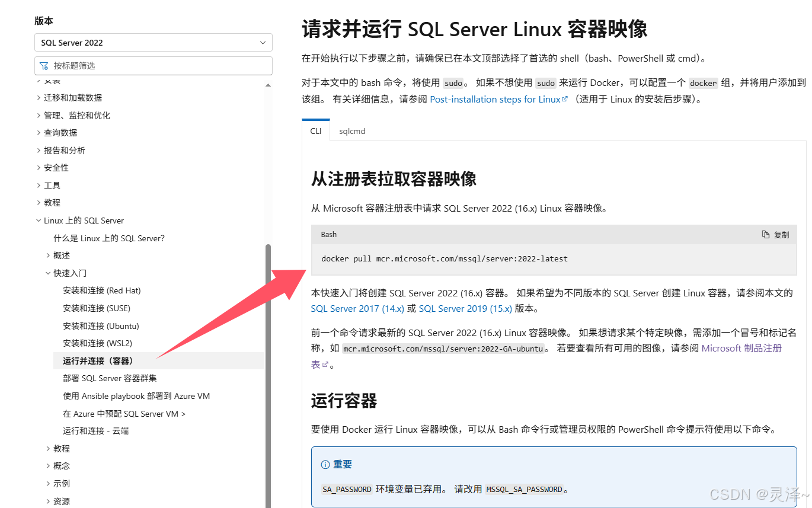812x508 pixels.
Task: Click the 重要 info icon
Action: click(x=325, y=465)
